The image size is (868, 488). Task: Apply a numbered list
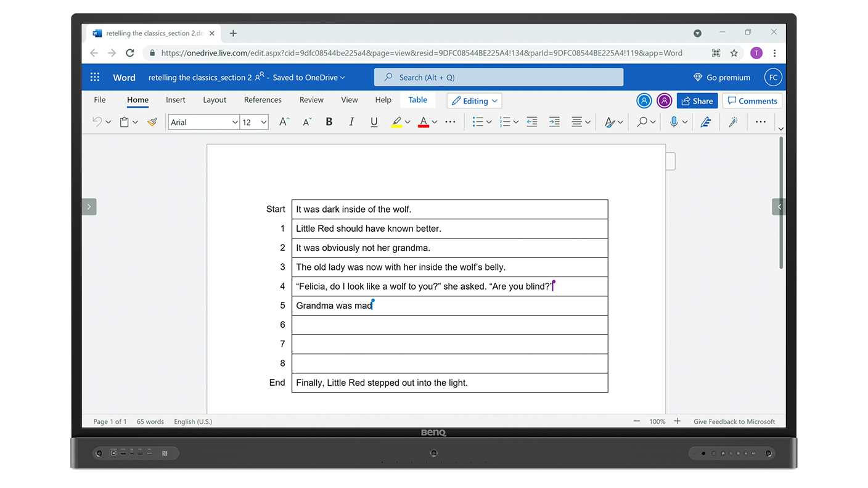505,121
